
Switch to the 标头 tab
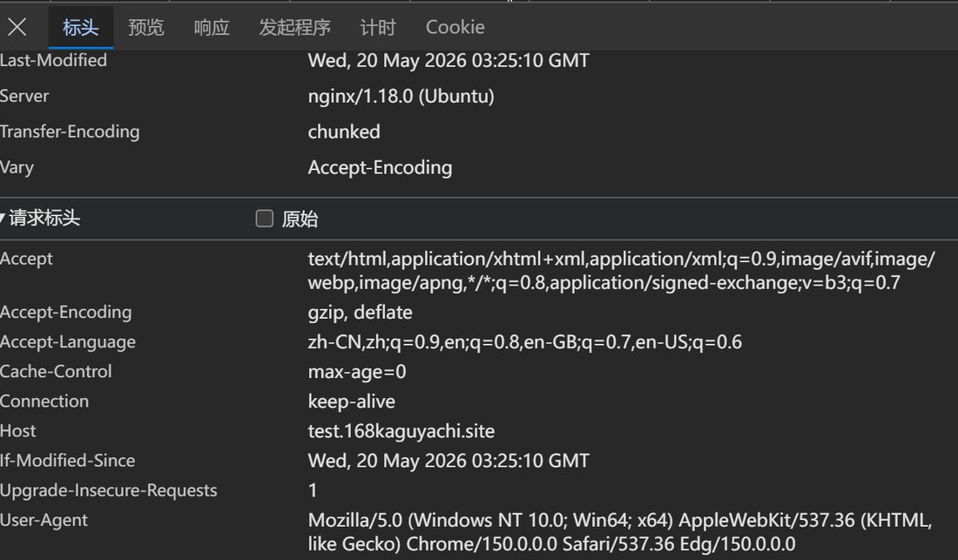pos(81,28)
